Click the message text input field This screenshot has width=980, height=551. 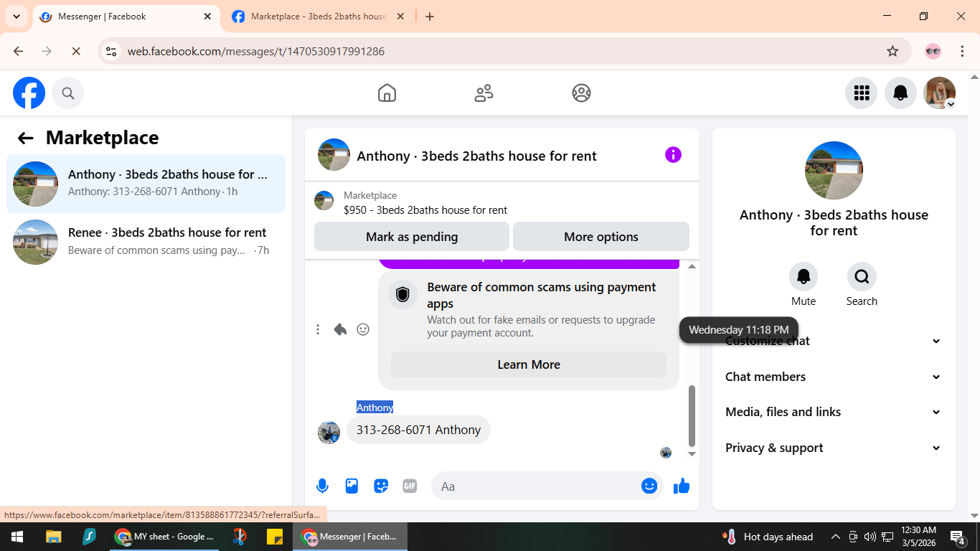coord(538,486)
